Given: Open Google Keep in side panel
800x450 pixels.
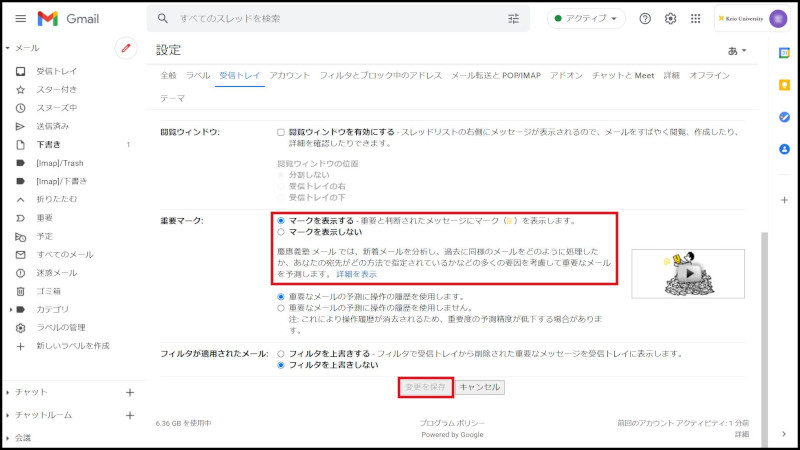Looking at the screenshot, I should coord(784,85).
